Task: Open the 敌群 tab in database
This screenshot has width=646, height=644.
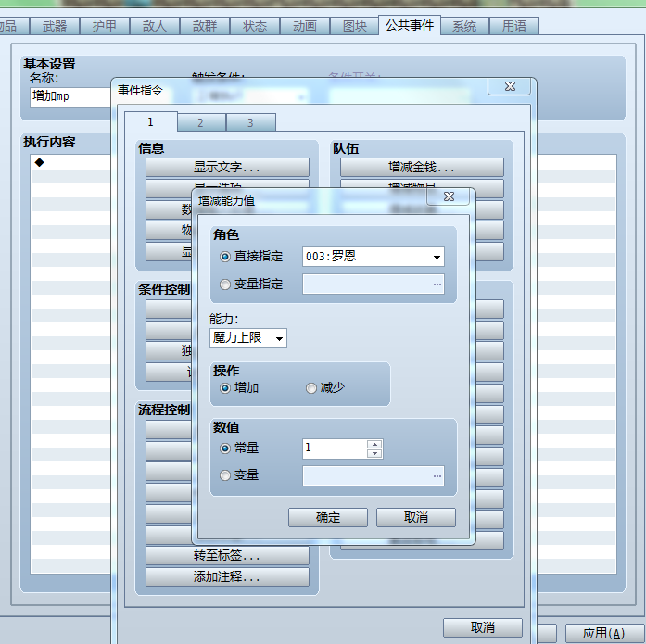Action: [x=205, y=26]
